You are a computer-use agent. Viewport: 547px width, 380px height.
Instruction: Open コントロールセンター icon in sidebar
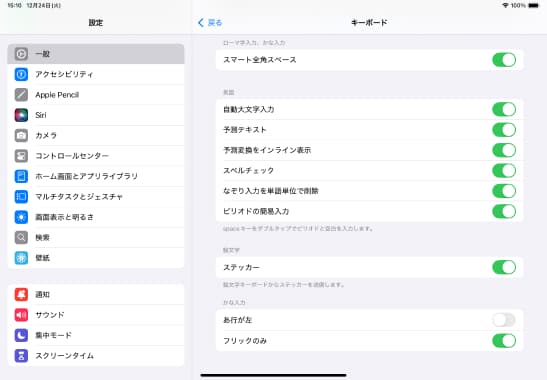tap(21, 156)
